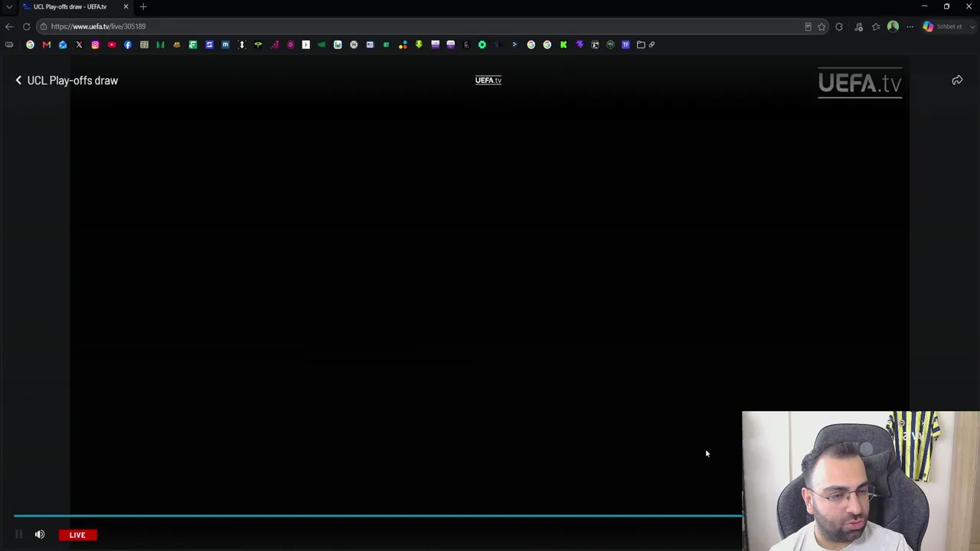This screenshot has width=980, height=551.
Task: Go back using UCL Play-offs draw arrow
Action: (18, 80)
